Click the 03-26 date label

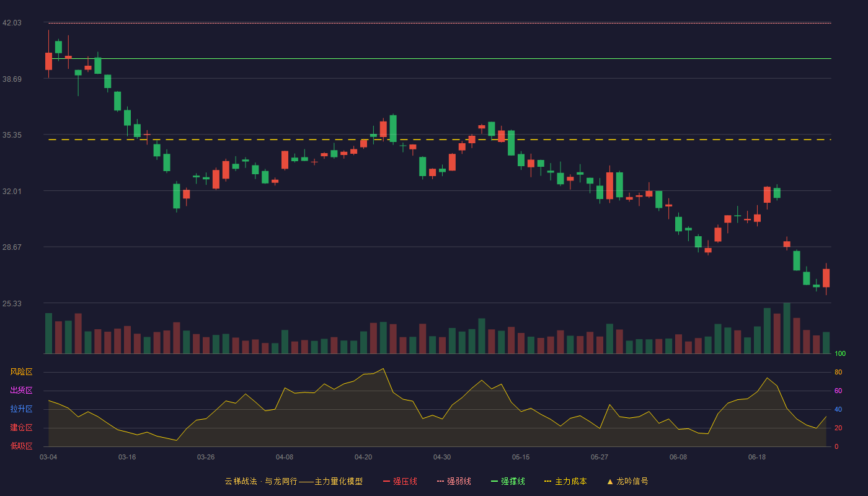coord(206,457)
